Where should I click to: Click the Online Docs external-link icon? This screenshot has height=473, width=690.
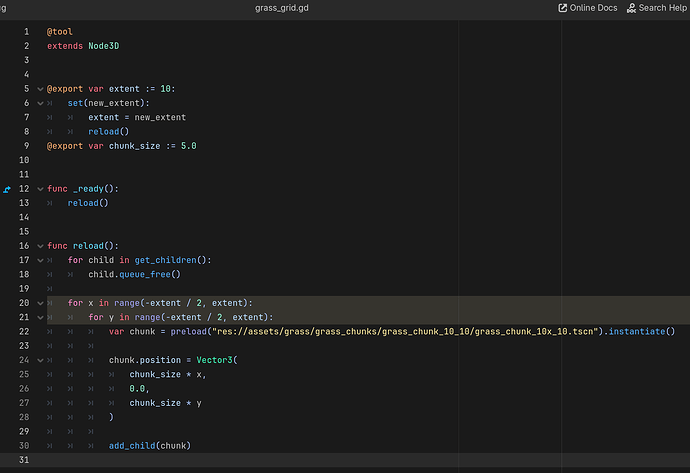pos(562,8)
